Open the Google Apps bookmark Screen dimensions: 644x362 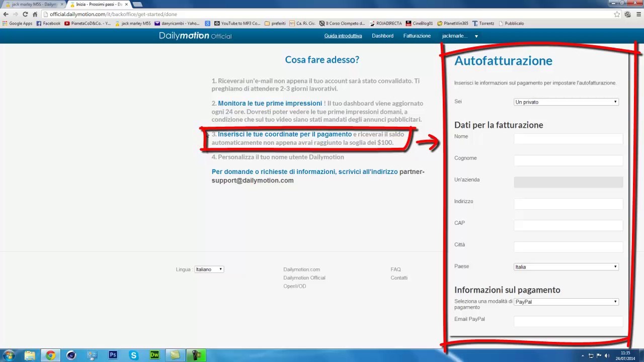(x=18, y=23)
